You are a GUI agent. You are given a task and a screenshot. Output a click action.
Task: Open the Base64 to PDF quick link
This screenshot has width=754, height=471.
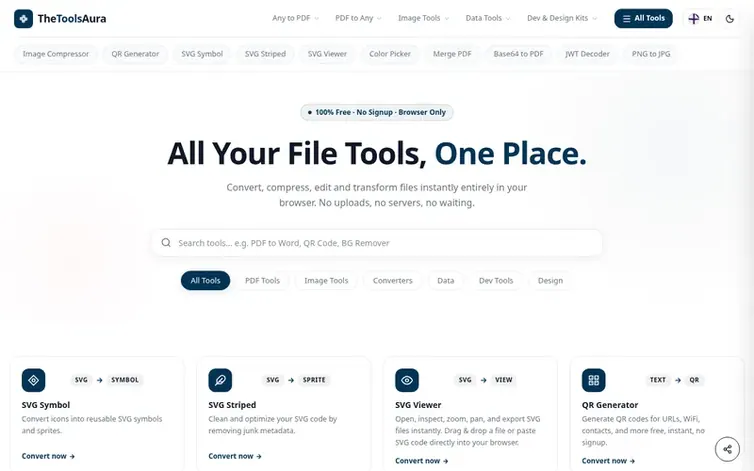tap(518, 54)
